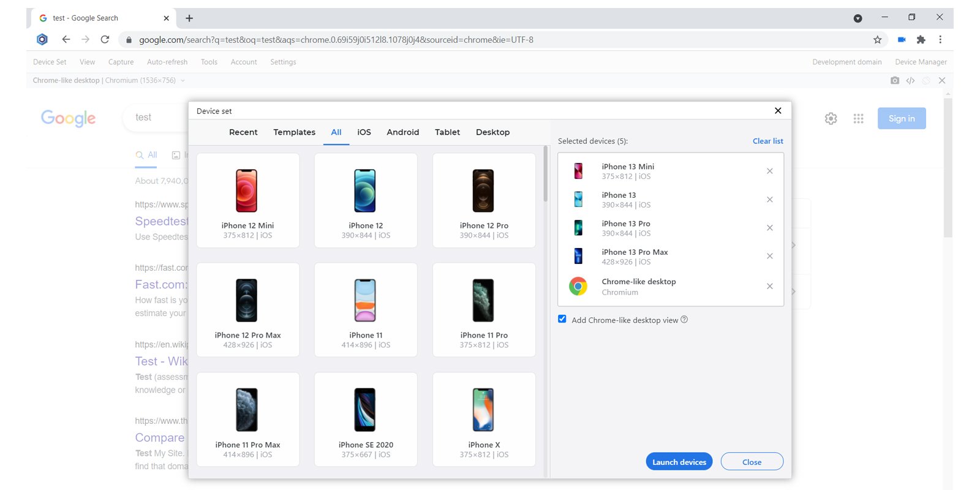Open the View menu
This screenshot has height=490, width=980.
[x=88, y=62]
